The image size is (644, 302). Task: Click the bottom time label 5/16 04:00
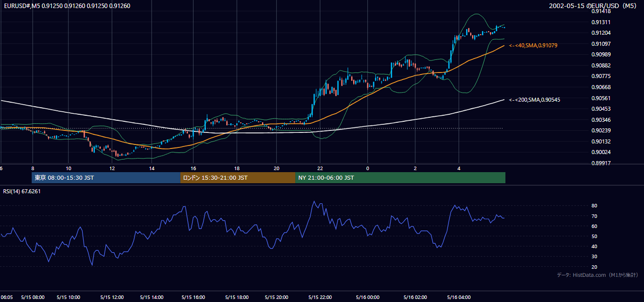(459, 297)
